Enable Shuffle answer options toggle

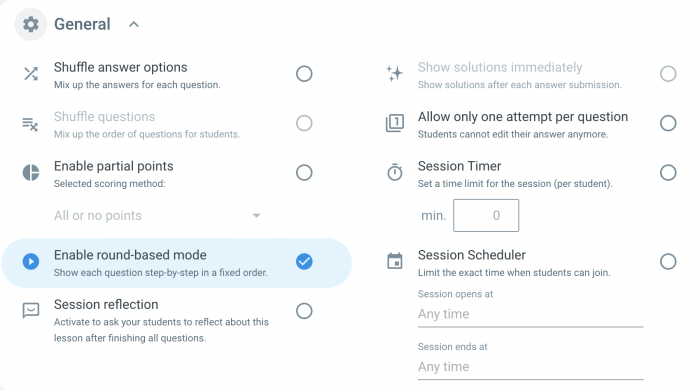click(304, 74)
